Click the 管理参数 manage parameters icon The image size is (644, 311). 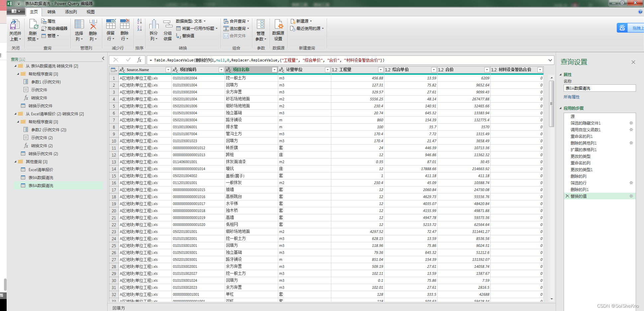(x=261, y=25)
